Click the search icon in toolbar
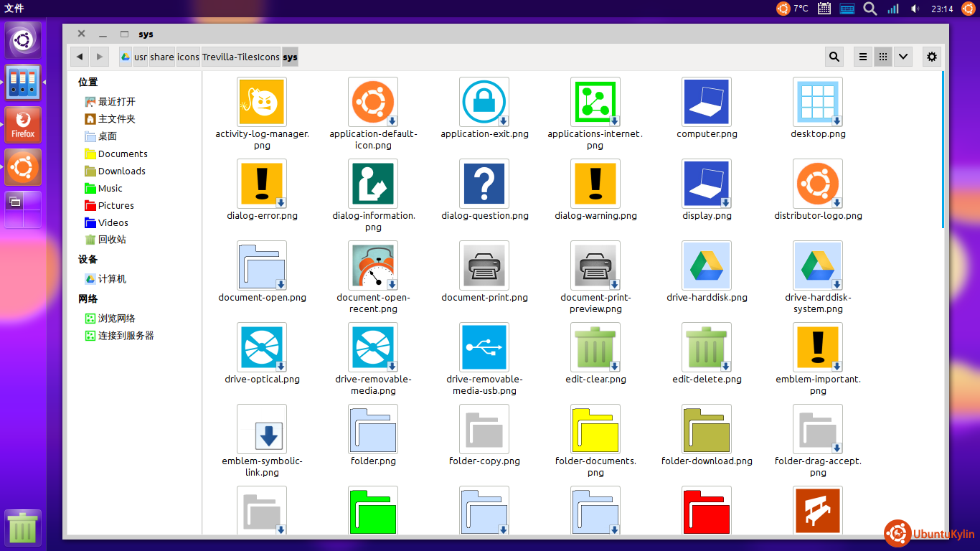Screen dimensions: 980x551 pyautogui.click(x=834, y=57)
